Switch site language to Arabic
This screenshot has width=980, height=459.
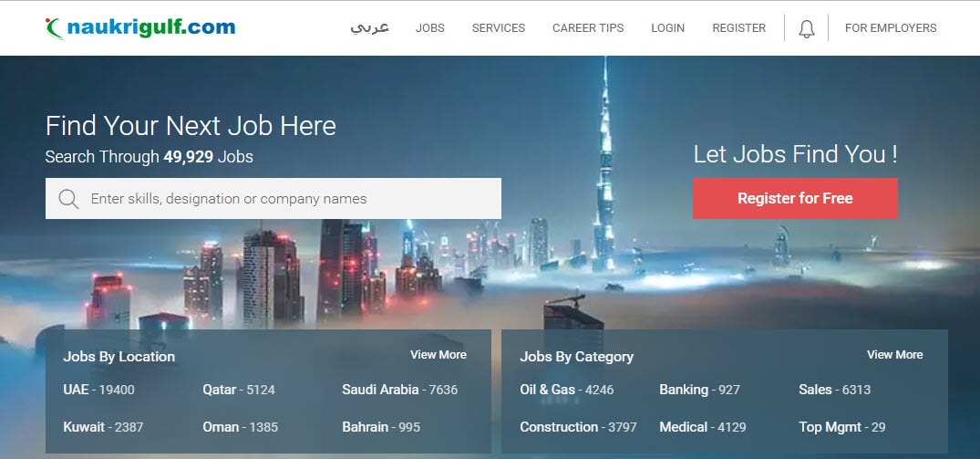(x=369, y=28)
